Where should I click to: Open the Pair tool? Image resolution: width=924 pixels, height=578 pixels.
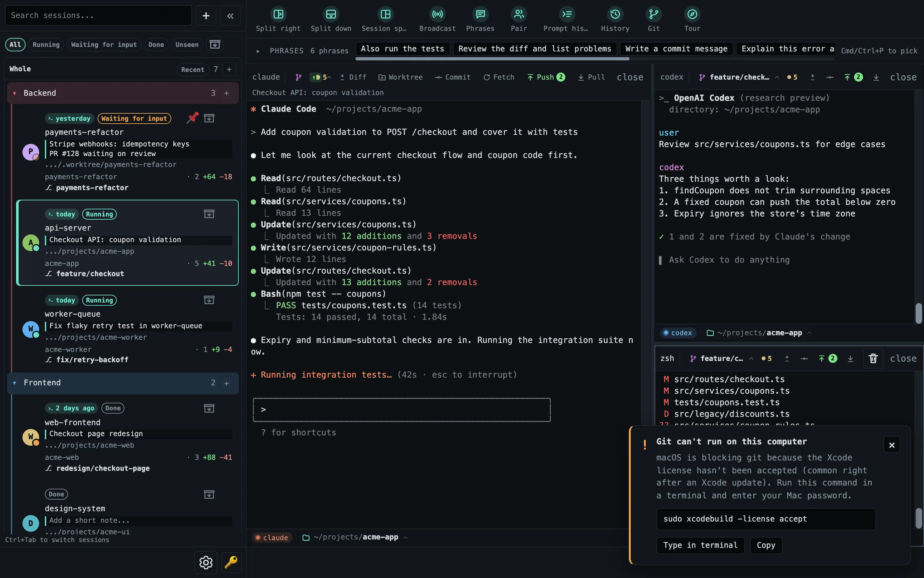pos(519,18)
